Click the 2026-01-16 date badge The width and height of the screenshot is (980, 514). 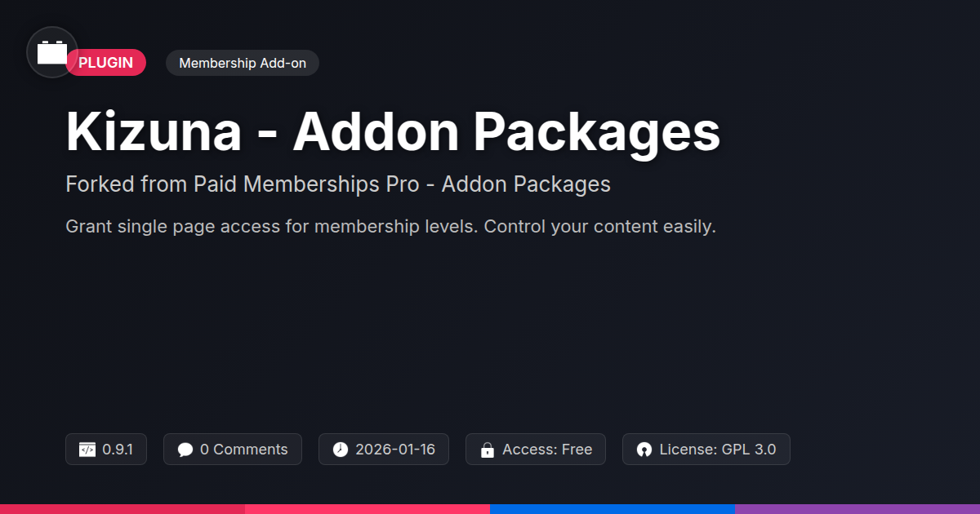coord(395,450)
